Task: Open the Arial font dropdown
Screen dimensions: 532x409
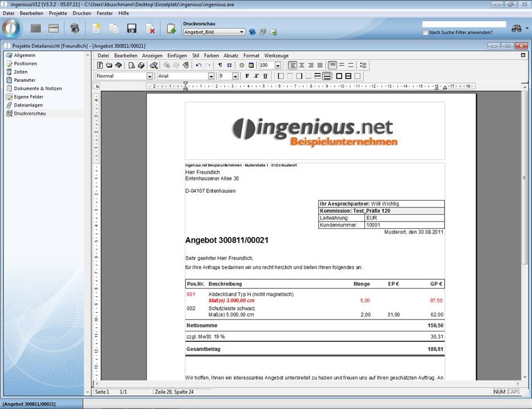Action: (210, 76)
